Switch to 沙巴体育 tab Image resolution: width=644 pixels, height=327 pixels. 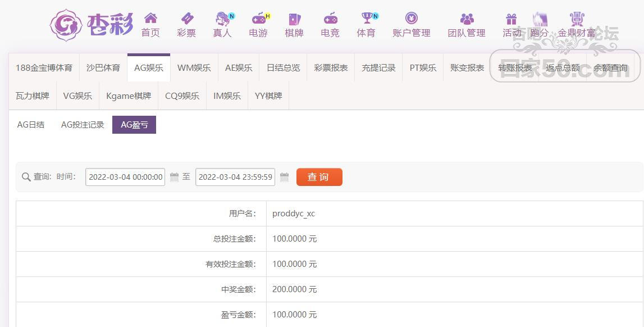(103, 68)
